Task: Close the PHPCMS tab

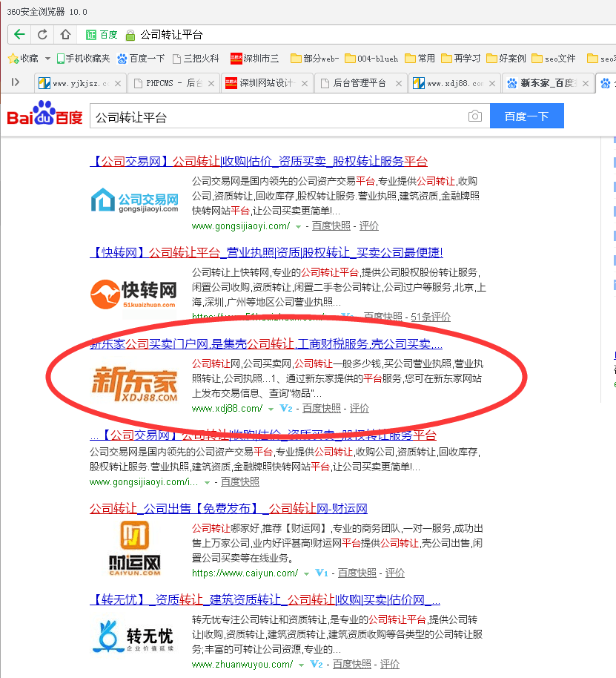Action: pos(211,84)
